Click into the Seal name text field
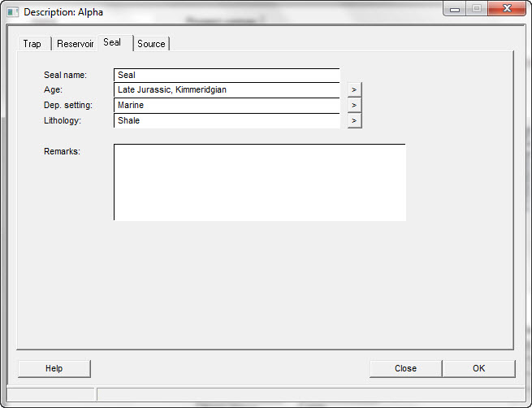The width and height of the screenshot is (532, 408). coord(226,75)
